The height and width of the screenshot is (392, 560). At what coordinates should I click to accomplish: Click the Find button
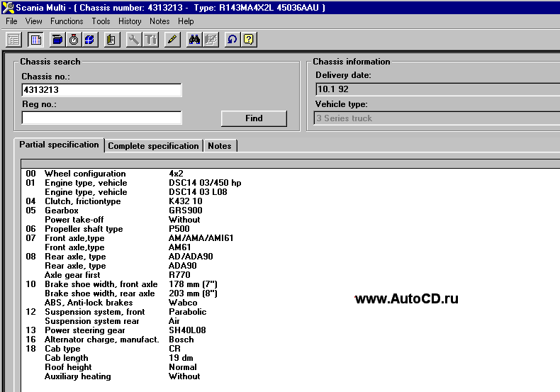(x=254, y=118)
